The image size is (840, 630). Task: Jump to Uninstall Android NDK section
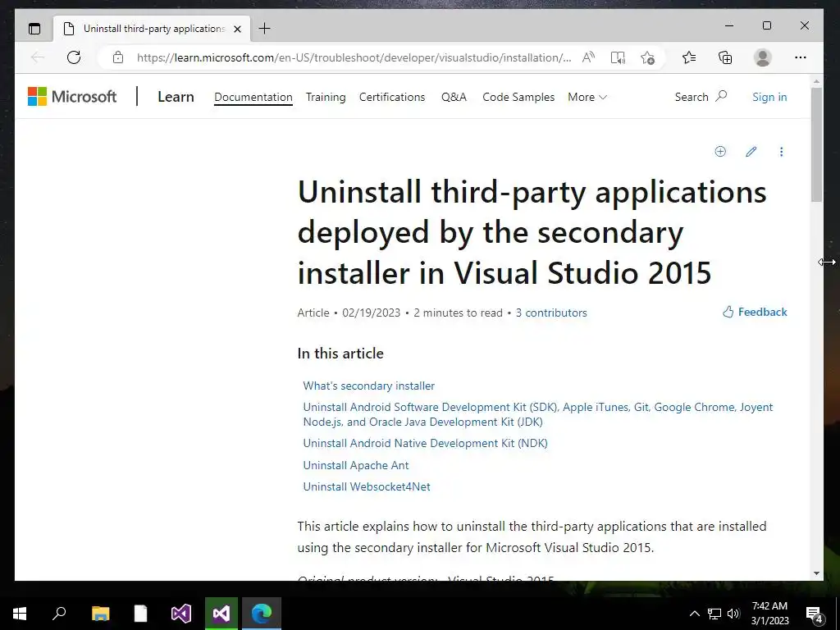(x=426, y=443)
